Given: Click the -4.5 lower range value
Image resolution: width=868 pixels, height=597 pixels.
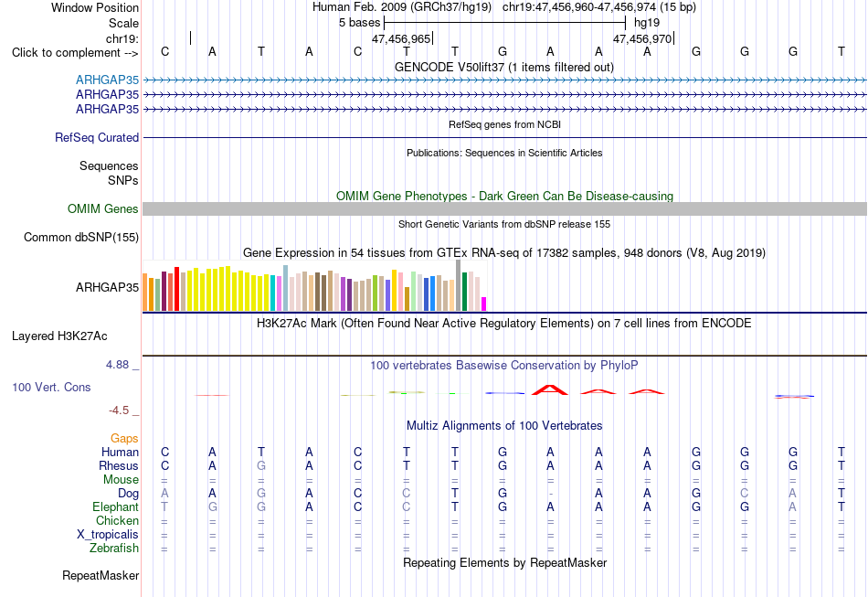Looking at the screenshot, I should click(x=119, y=410).
